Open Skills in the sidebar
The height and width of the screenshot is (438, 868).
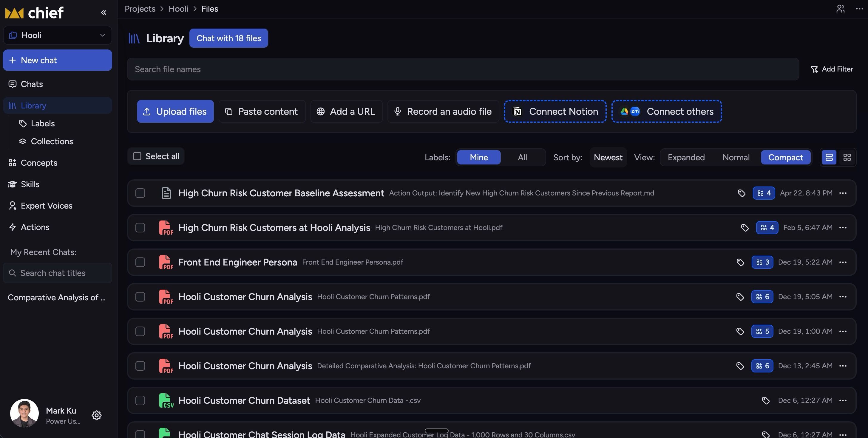58,184
